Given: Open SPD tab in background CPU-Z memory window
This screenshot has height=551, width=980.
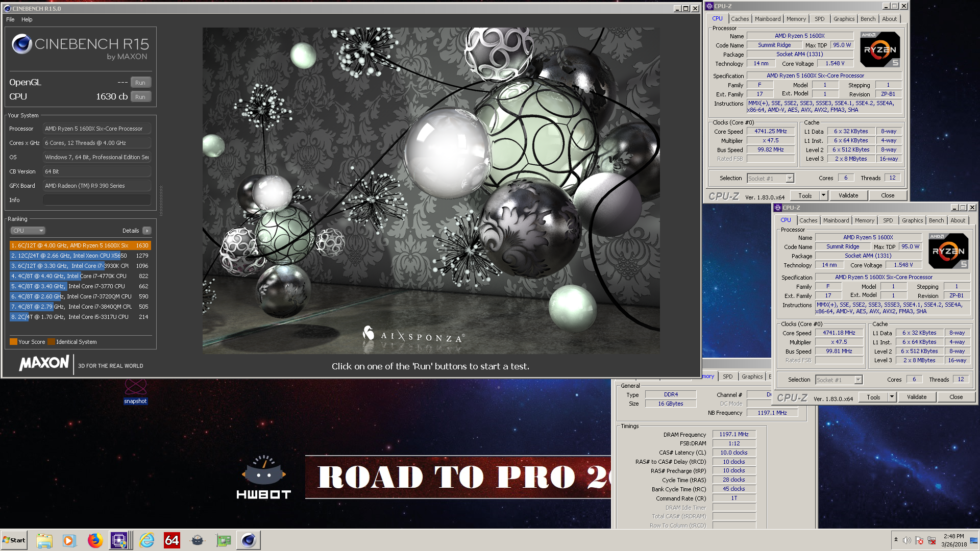Looking at the screenshot, I should point(728,377).
